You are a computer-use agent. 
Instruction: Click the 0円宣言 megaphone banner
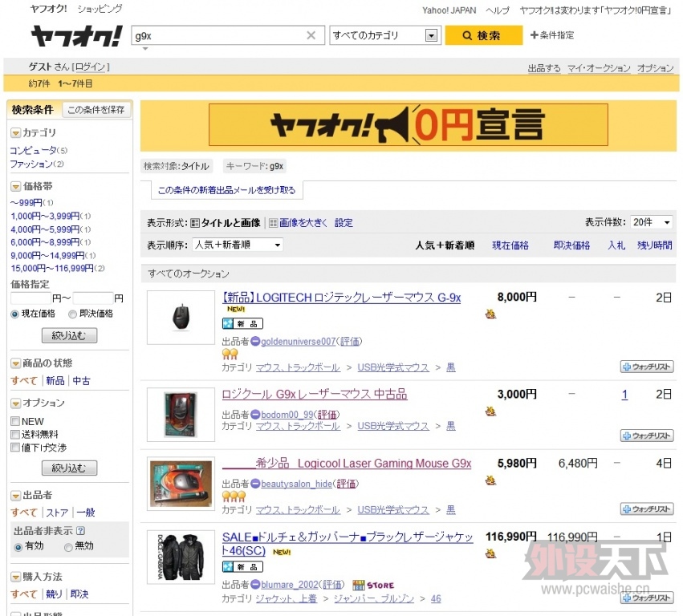409,124
